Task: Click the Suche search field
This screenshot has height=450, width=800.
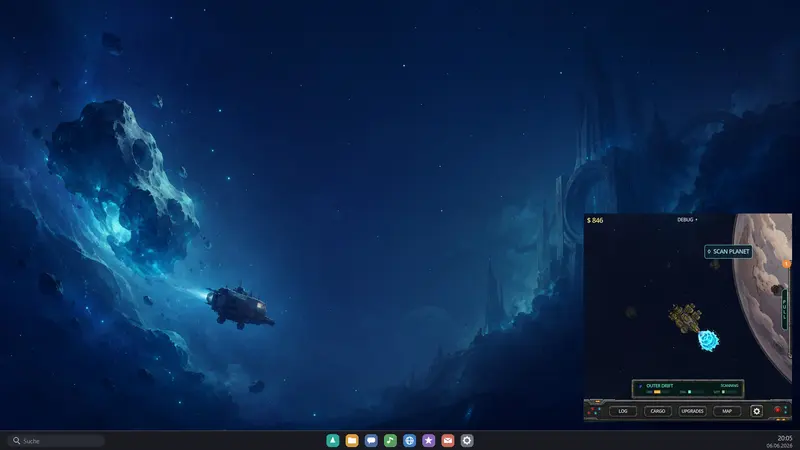Action: 56,440
